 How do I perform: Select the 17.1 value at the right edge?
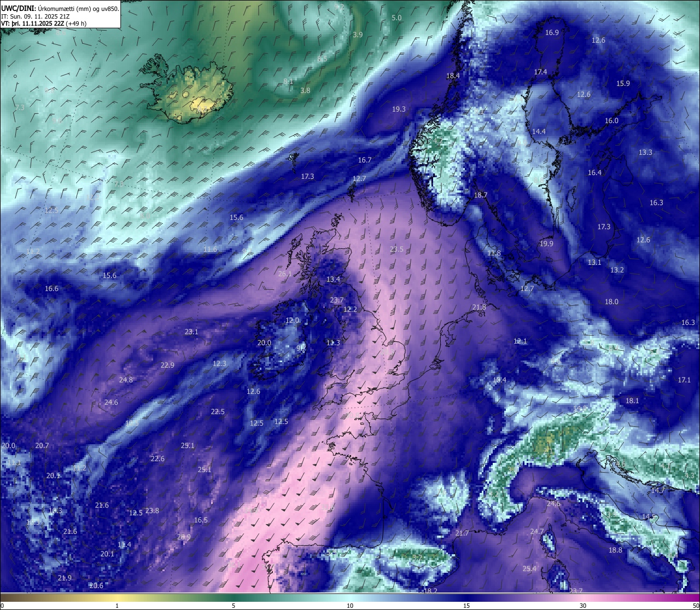pos(684,380)
